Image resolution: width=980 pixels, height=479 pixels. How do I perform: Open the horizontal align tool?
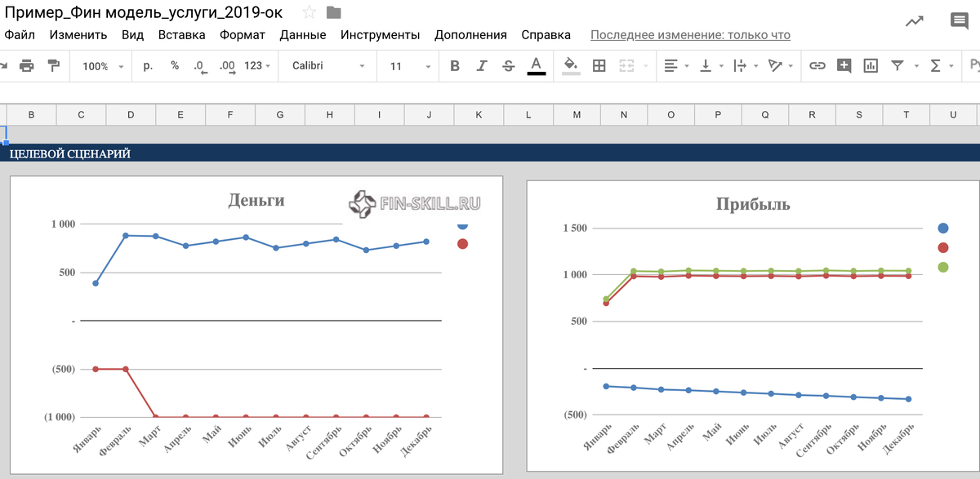[670, 66]
